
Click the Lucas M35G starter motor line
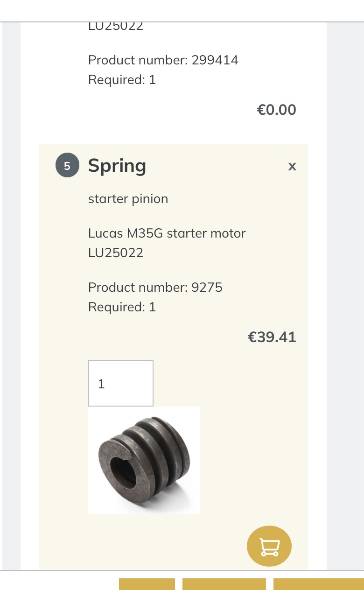167,233
